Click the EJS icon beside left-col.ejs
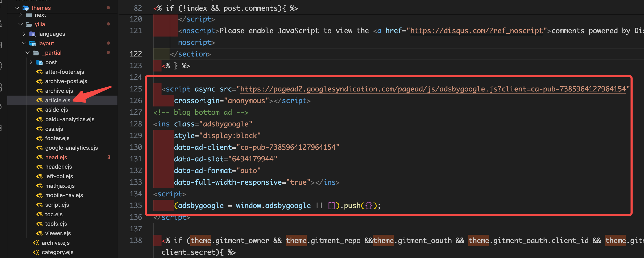Image resolution: width=644 pixels, height=258 pixels. click(39, 176)
